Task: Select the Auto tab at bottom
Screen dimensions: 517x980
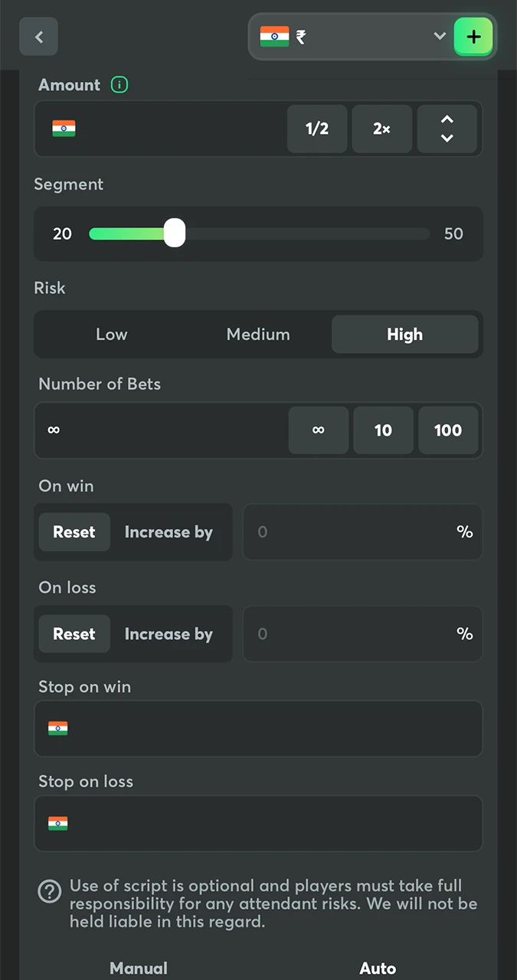Action: (x=378, y=968)
